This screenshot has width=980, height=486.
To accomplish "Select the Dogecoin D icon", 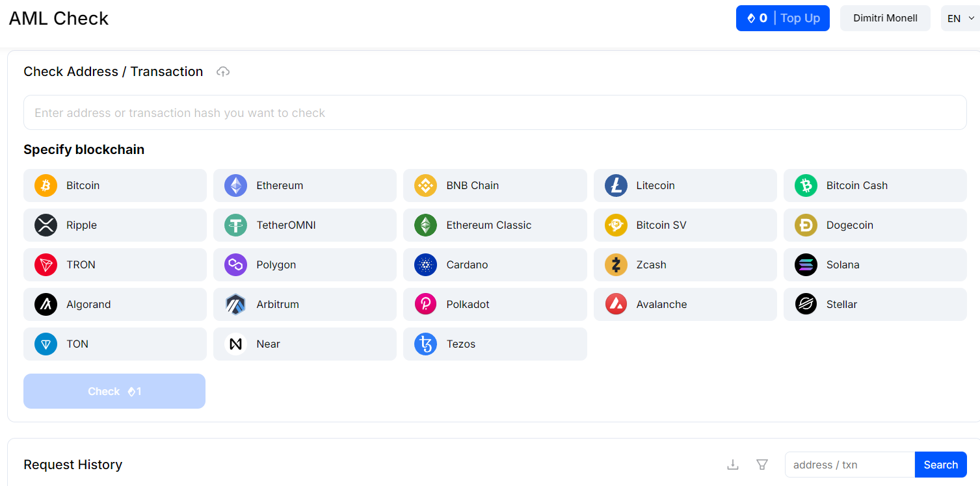I will (x=806, y=225).
